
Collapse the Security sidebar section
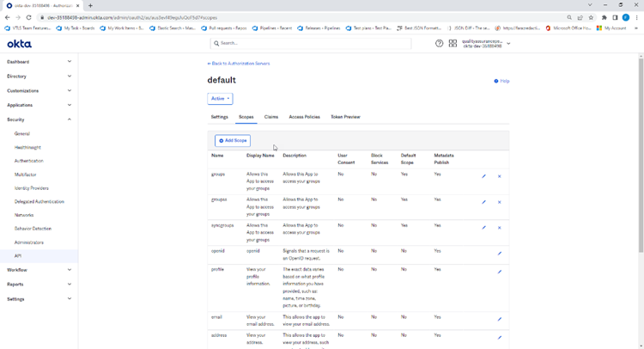click(x=39, y=119)
